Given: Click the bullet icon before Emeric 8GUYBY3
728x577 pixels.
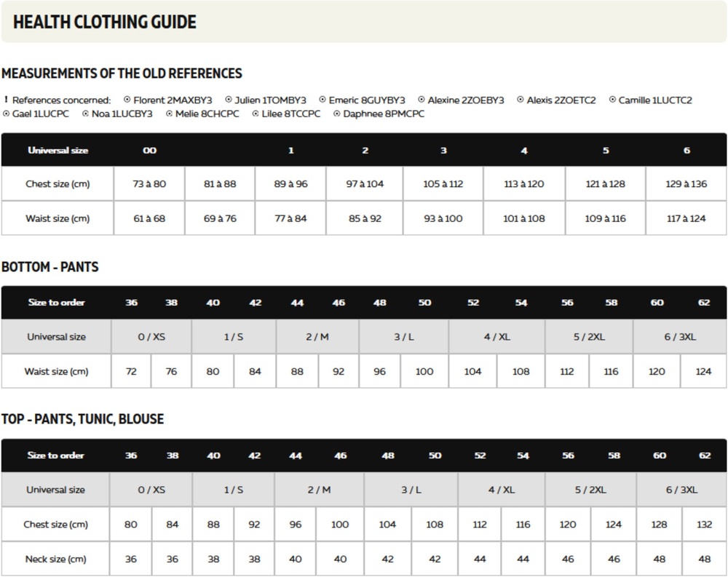Looking at the screenshot, I should 323,100.
